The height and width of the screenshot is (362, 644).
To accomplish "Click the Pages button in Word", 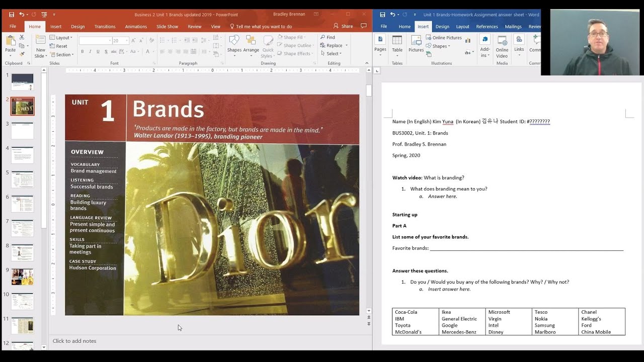I will tap(380, 44).
